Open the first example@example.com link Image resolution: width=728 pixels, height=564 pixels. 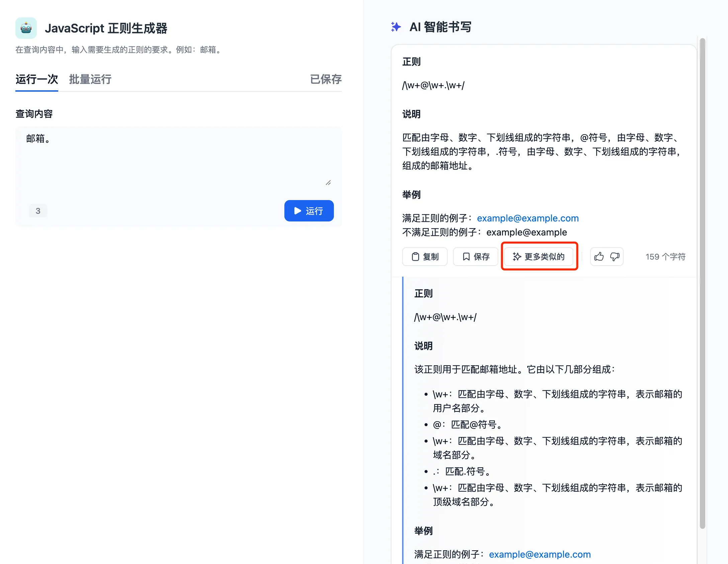point(528,218)
